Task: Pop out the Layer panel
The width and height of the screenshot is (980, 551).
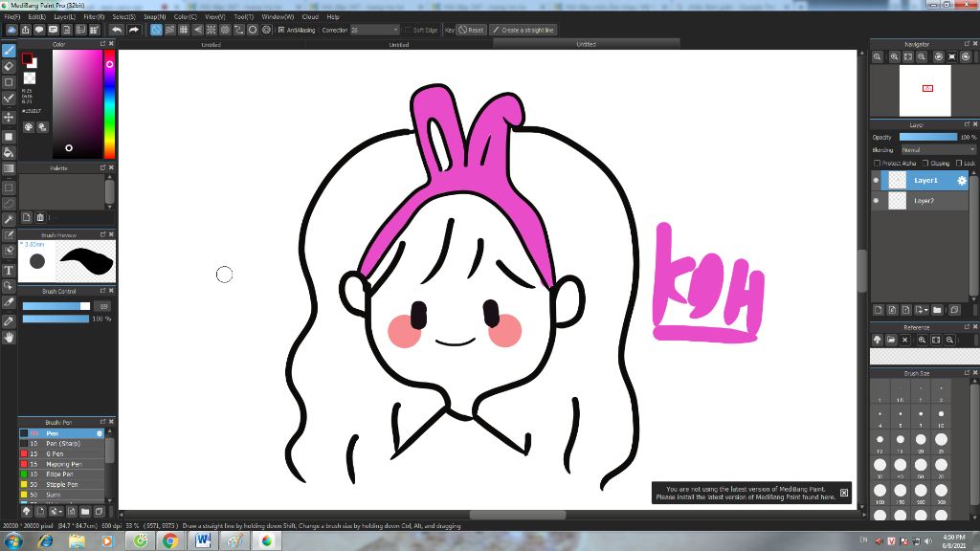Action: pos(967,124)
